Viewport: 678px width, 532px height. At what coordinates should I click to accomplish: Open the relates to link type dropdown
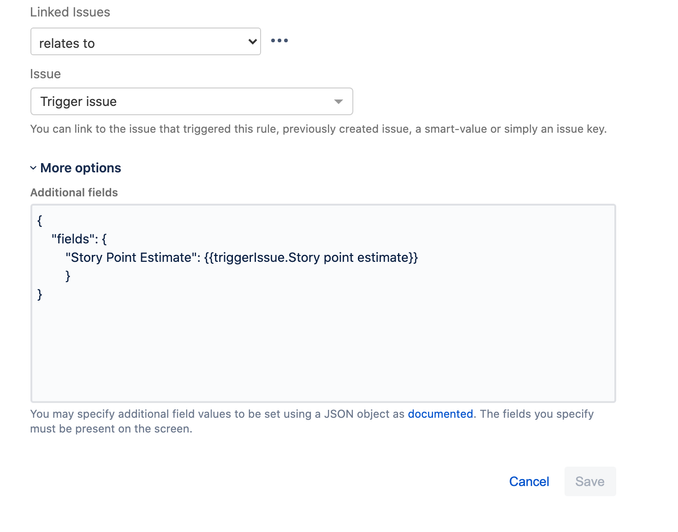click(x=145, y=42)
